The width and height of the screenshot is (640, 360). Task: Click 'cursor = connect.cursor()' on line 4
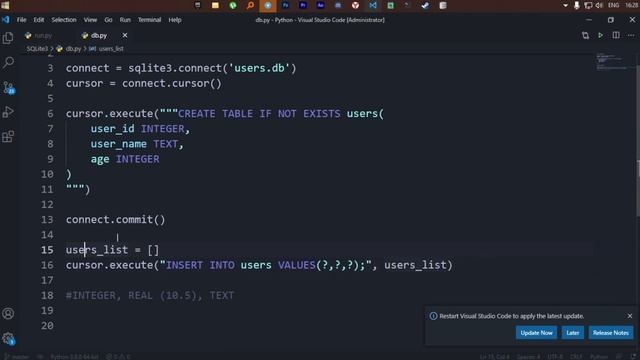pos(144,83)
